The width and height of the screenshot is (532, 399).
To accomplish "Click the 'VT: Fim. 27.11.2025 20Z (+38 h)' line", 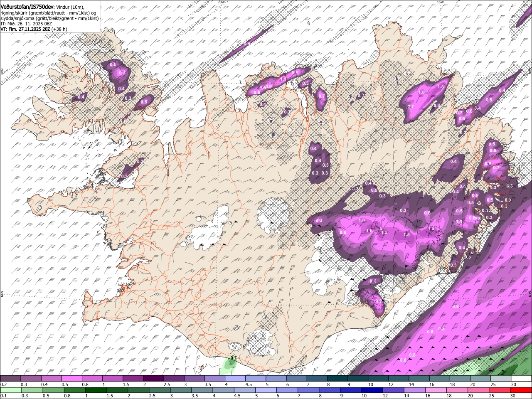I will click(34, 29).
